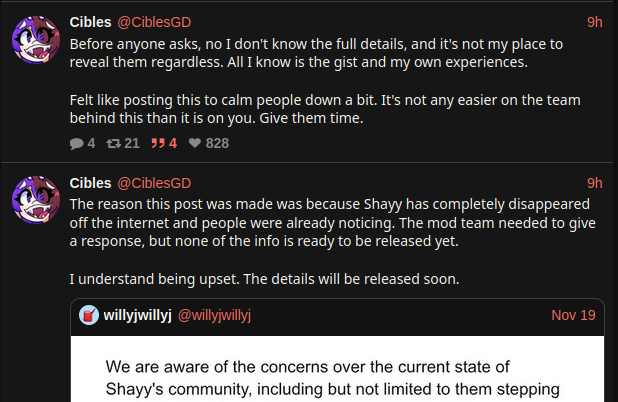Click the @CiblesGD handle on the 'Before anyone asks' tweet
The height and width of the screenshot is (402, 618).
click(x=154, y=21)
